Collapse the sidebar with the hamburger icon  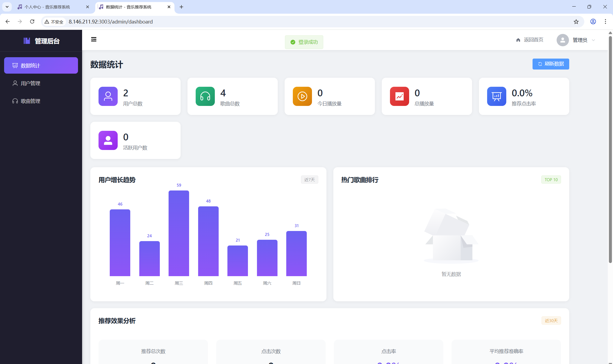[94, 39]
